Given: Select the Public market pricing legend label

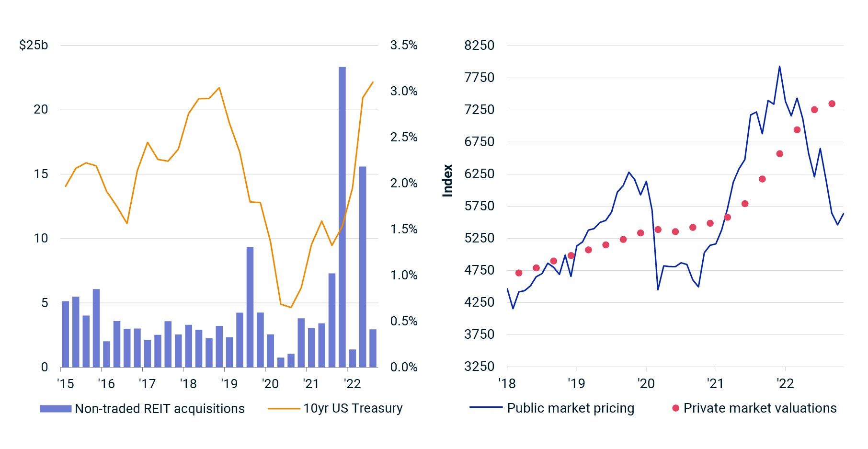Looking at the screenshot, I should tap(571, 408).
